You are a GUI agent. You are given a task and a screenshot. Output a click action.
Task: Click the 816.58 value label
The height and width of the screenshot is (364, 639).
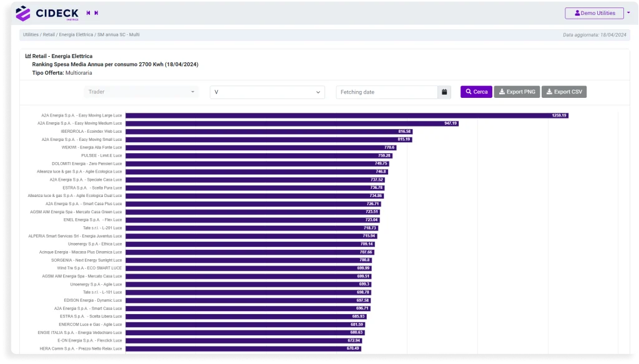(404, 132)
